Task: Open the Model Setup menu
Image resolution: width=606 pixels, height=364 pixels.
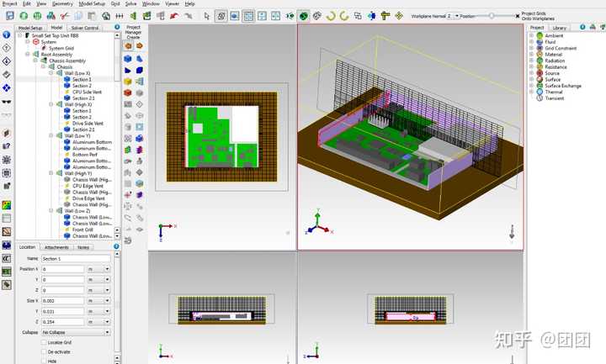Action: click(92, 3)
